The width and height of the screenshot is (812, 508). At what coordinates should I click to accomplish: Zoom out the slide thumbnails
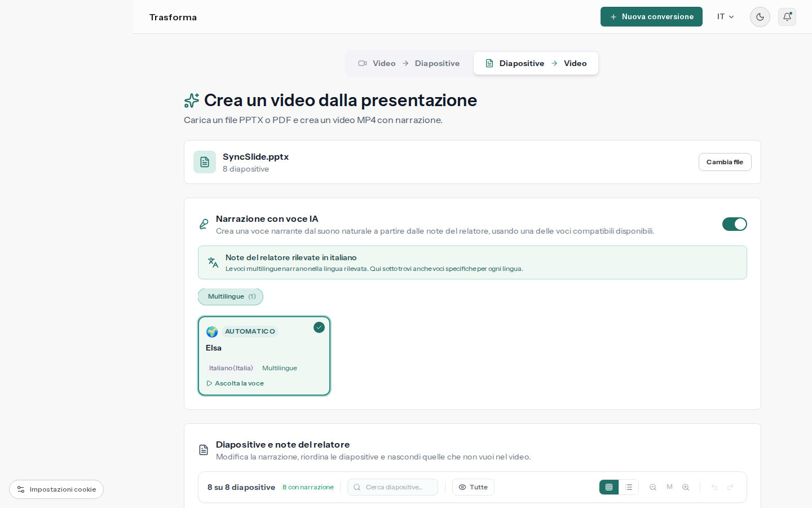pos(653,487)
